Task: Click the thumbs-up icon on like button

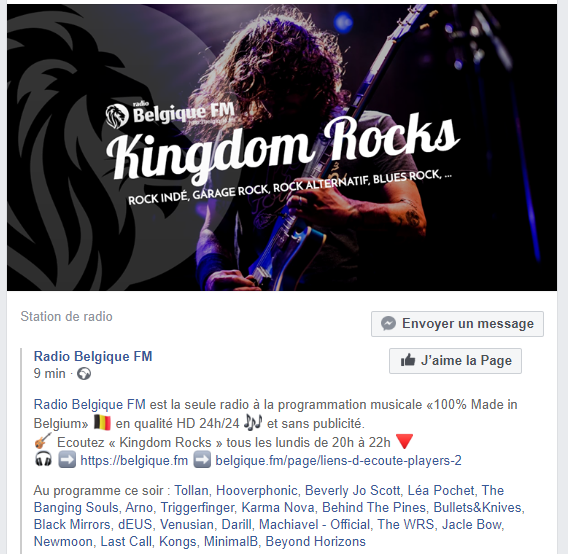Action: (x=408, y=361)
